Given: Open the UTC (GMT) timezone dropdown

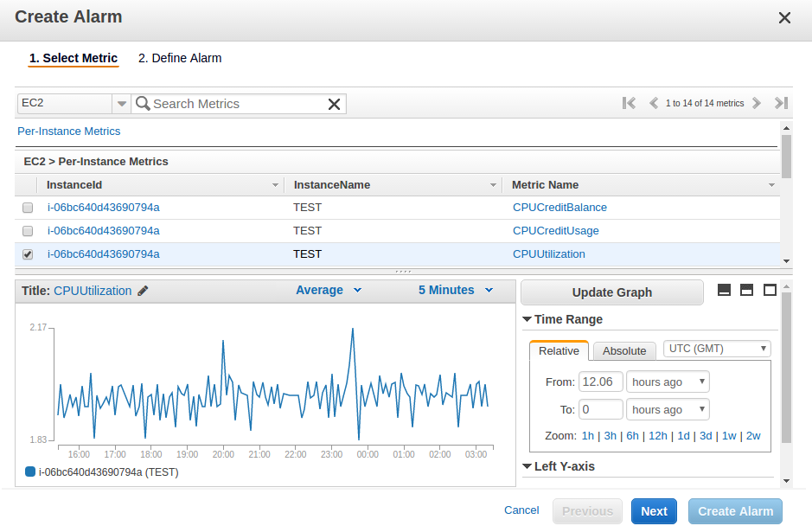Looking at the screenshot, I should pos(716,349).
